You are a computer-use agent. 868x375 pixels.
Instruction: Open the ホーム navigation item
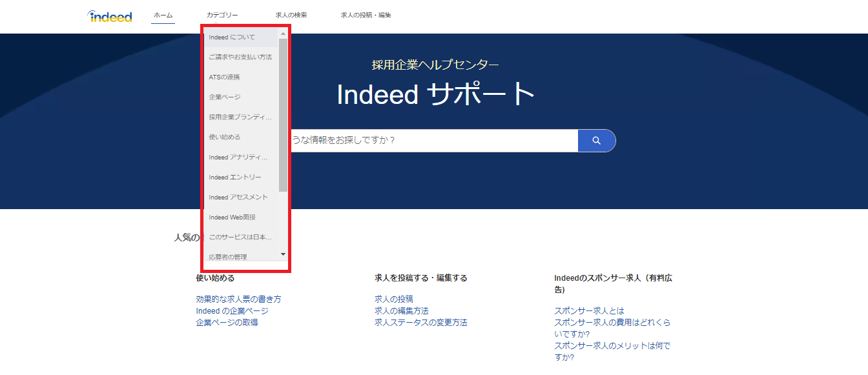click(163, 14)
